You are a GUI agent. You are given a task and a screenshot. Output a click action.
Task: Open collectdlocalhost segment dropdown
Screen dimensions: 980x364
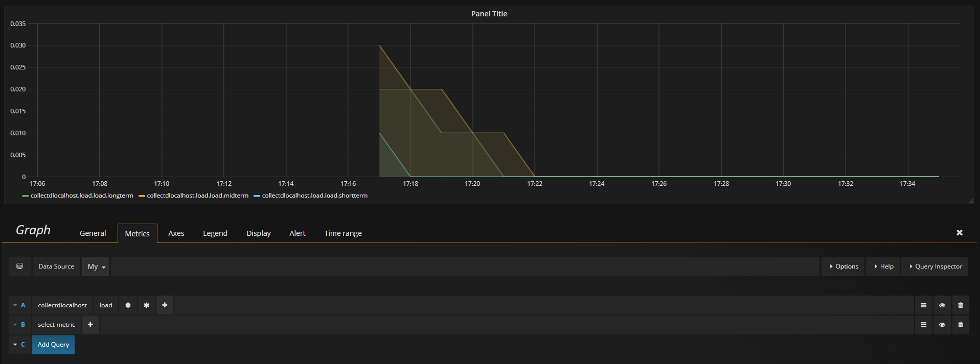click(62, 305)
